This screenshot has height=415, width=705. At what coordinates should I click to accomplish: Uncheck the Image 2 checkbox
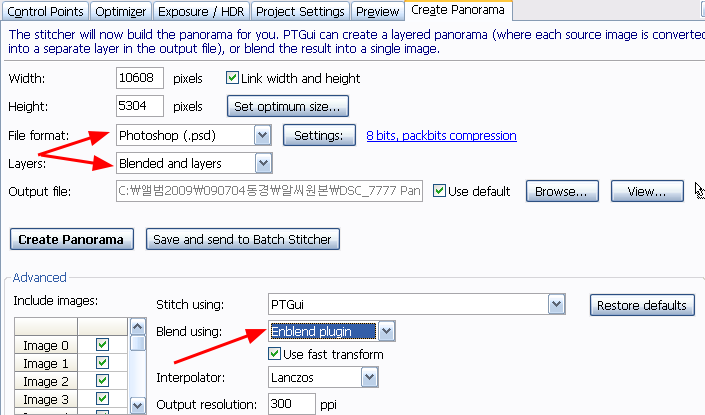click(103, 381)
